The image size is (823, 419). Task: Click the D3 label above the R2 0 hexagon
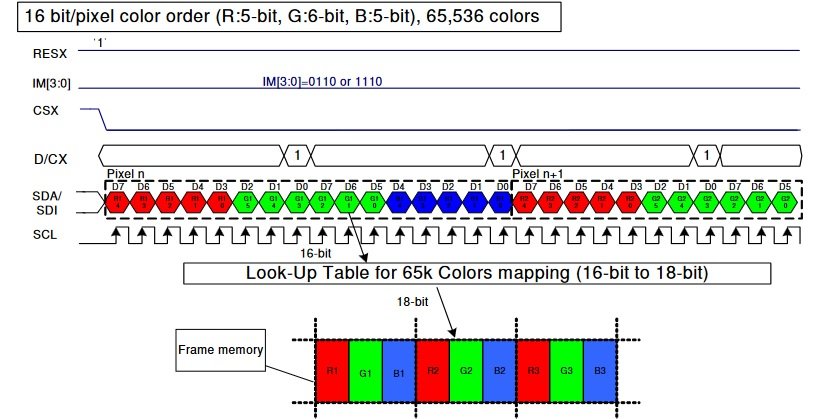point(636,186)
